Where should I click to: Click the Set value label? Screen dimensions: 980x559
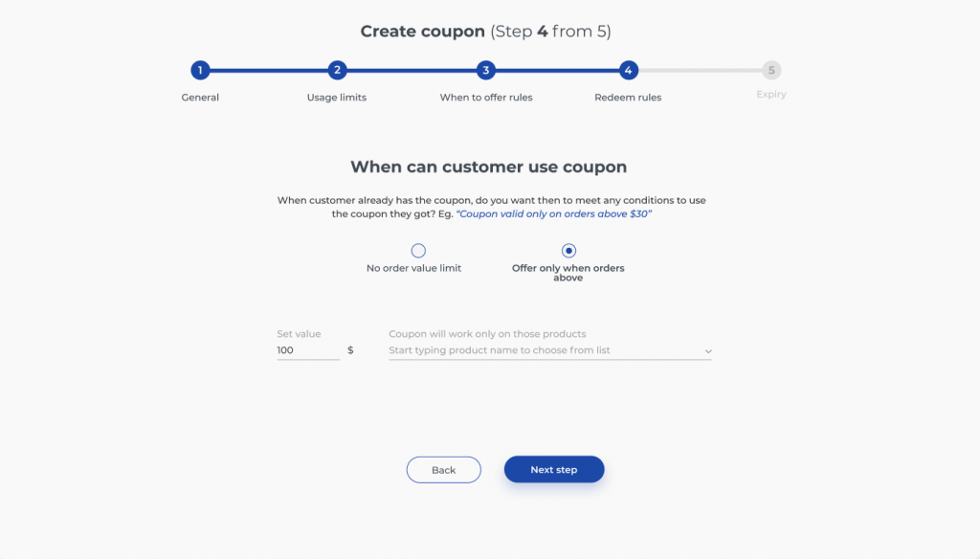[x=299, y=334]
